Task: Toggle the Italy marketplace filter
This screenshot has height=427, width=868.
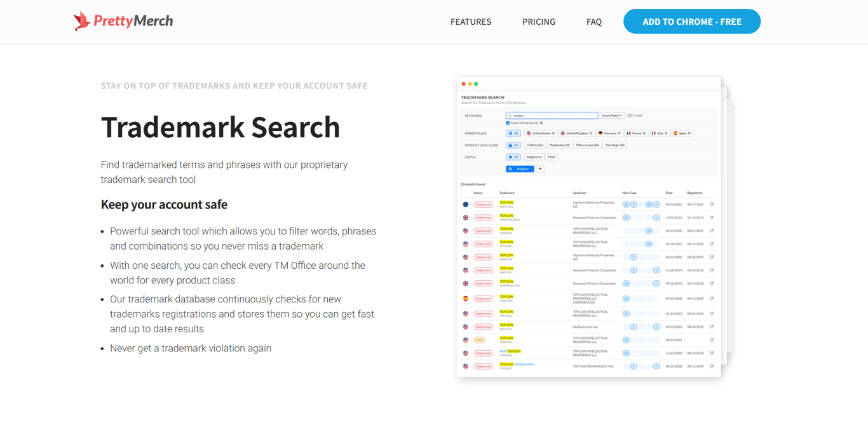Action: tap(660, 133)
